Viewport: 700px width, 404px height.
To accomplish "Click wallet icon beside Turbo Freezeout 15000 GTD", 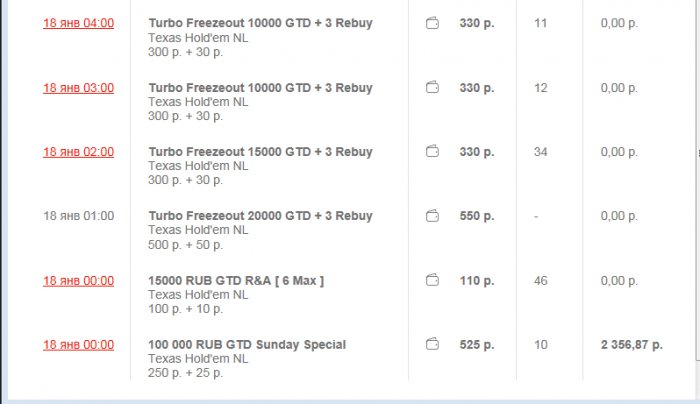I will click(x=432, y=152).
